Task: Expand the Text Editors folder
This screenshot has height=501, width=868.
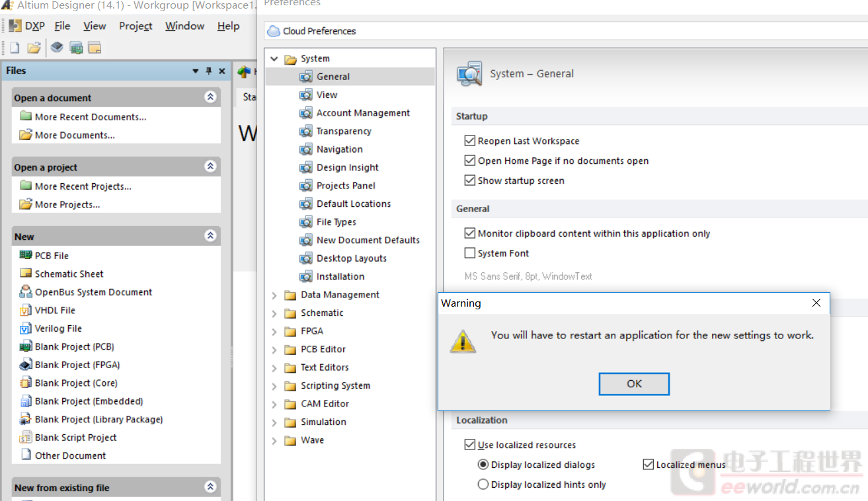Action: click(274, 367)
